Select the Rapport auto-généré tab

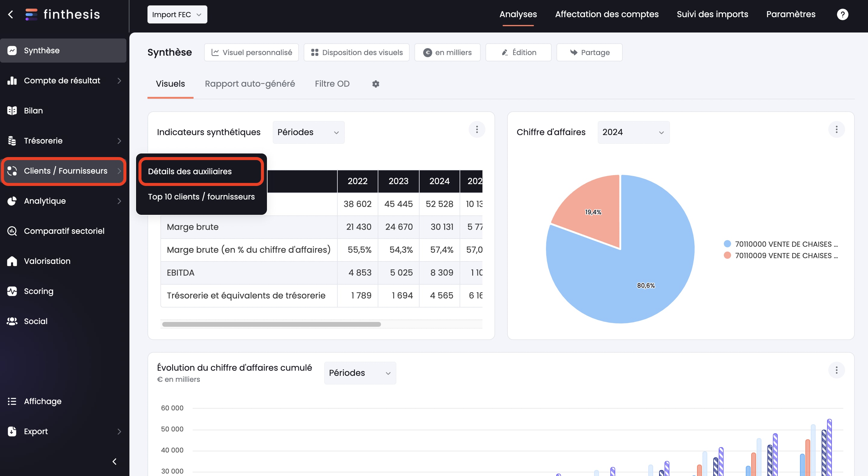pos(250,84)
